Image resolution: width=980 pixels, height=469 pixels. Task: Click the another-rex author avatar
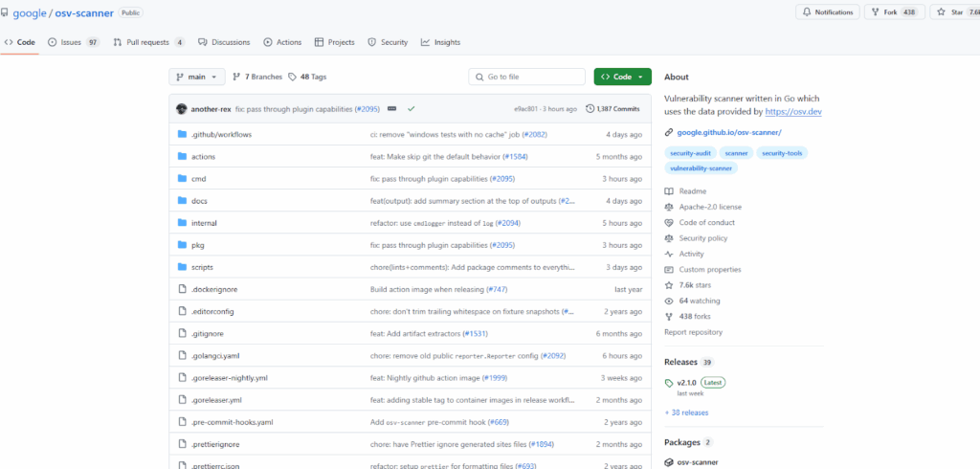pos(182,109)
